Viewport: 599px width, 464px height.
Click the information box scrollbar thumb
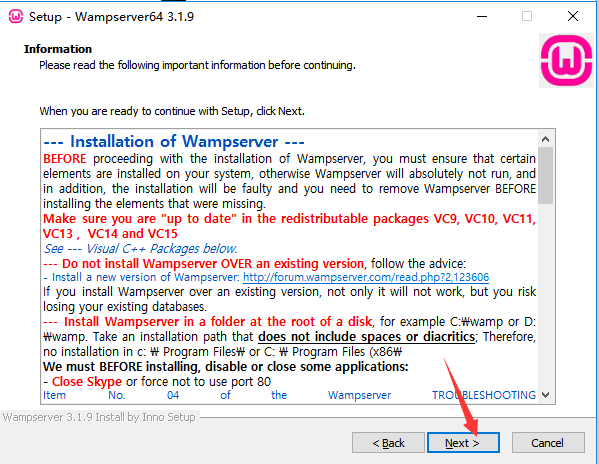point(546,175)
